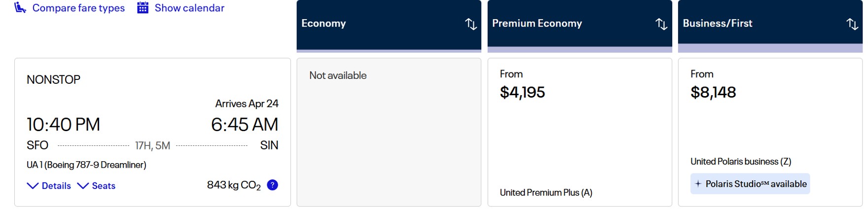
Task: Open the Show calendar link
Action: pyautogui.click(x=189, y=8)
